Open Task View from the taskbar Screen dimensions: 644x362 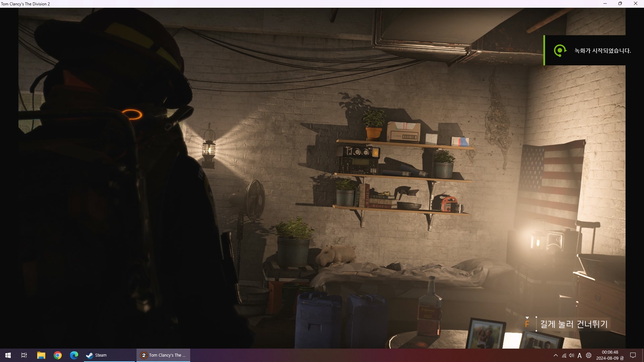(24, 355)
